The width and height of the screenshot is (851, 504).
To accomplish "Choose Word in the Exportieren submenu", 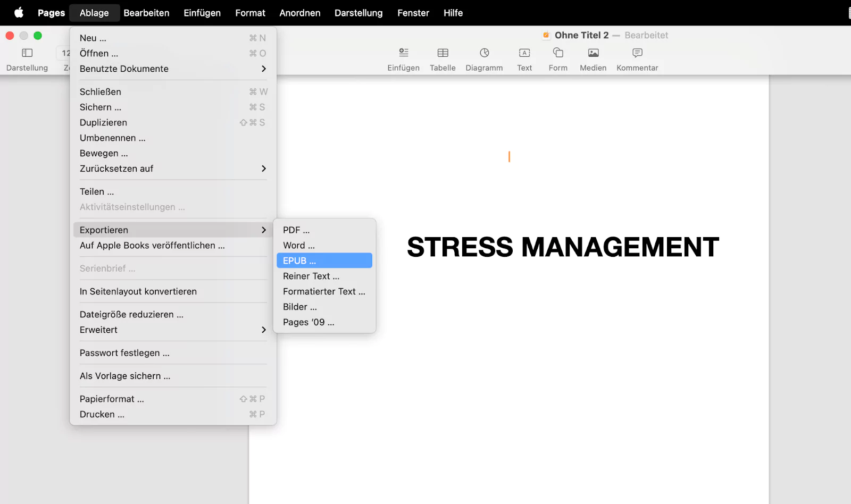I will [298, 245].
